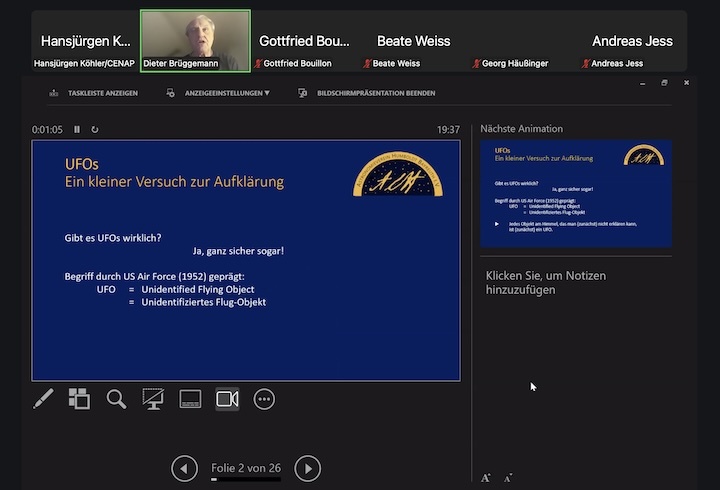Select Dieter Brüggemann video tile
This screenshot has width=720, height=490.
click(x=195, y=41)
